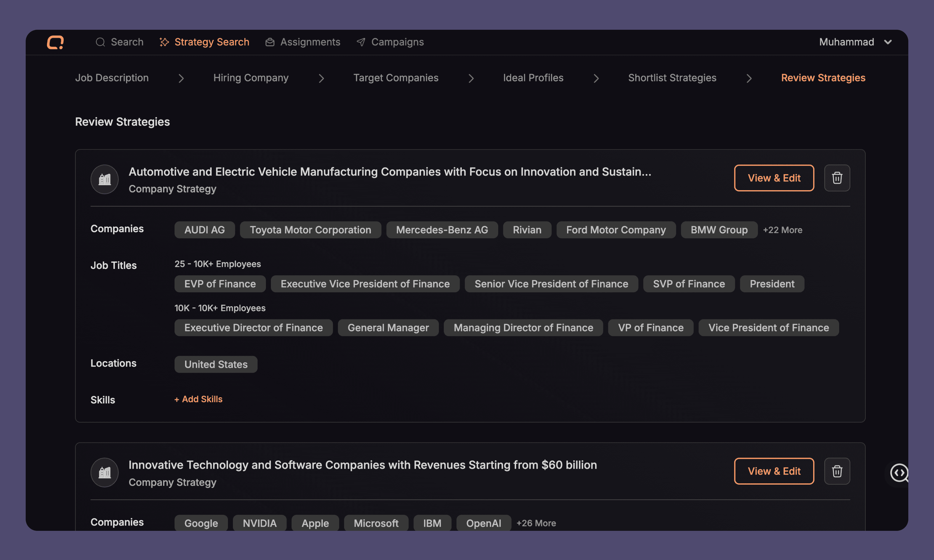The height and width of the screenshot is (560, 934).
Task: Click the '10K - 10K+ Employees' label
Action: coord(220,308)
